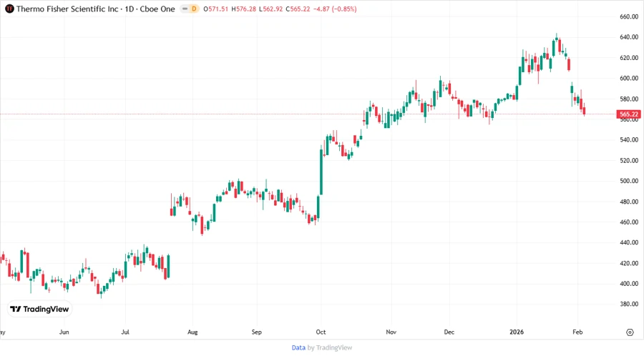Click the 500.00 price axis label
The image size is (644, 356).
629,181
